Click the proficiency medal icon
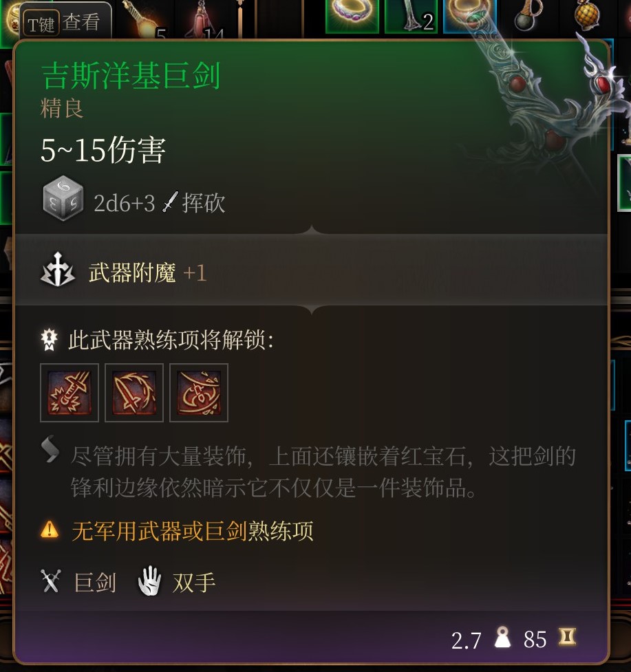The height and width of the screenshot is (672, 631). [49, 339]
